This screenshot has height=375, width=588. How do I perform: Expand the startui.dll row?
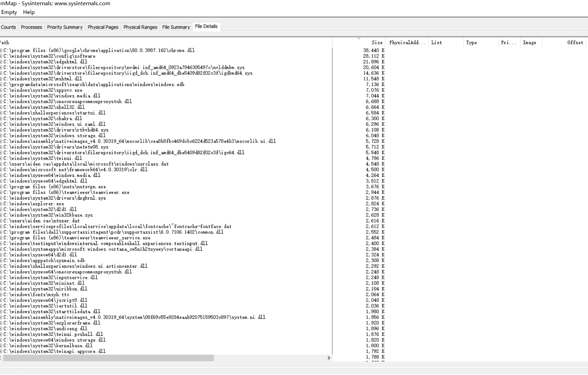tap(1, 113)
